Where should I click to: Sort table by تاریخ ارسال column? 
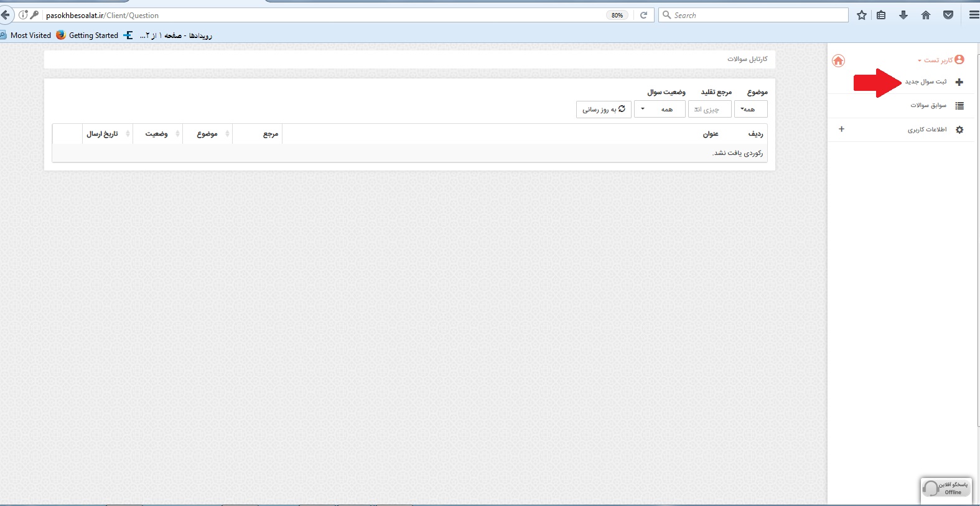pyautogui.click(x=107, y=134)
